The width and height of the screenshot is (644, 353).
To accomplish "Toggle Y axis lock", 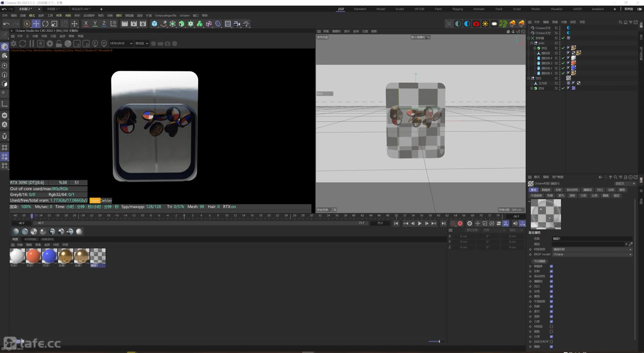I will (95, 24).
